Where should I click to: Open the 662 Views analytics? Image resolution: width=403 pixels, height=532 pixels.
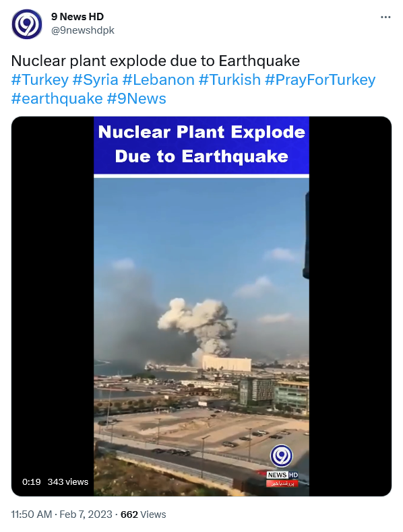point(144,514)
